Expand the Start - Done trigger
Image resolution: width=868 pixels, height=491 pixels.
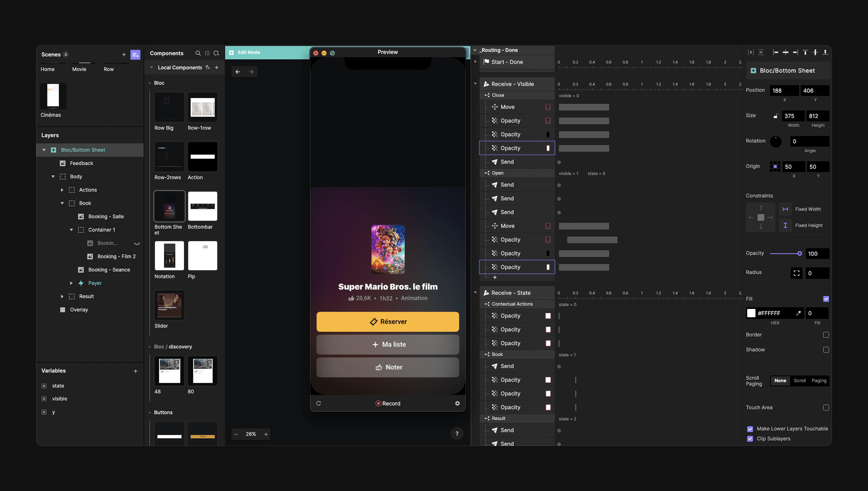click(475, 62)
